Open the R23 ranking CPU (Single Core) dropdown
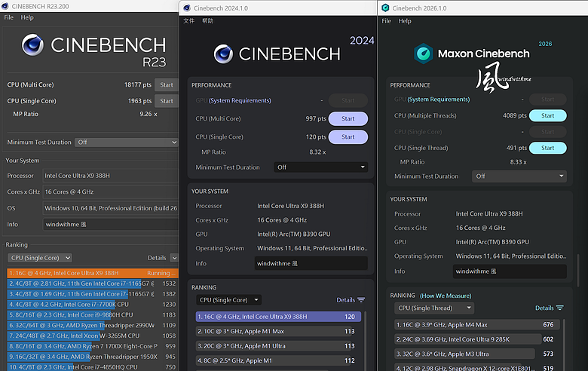Image resolution: width=588 pixels, height=371 pixels. coord(40,258)
